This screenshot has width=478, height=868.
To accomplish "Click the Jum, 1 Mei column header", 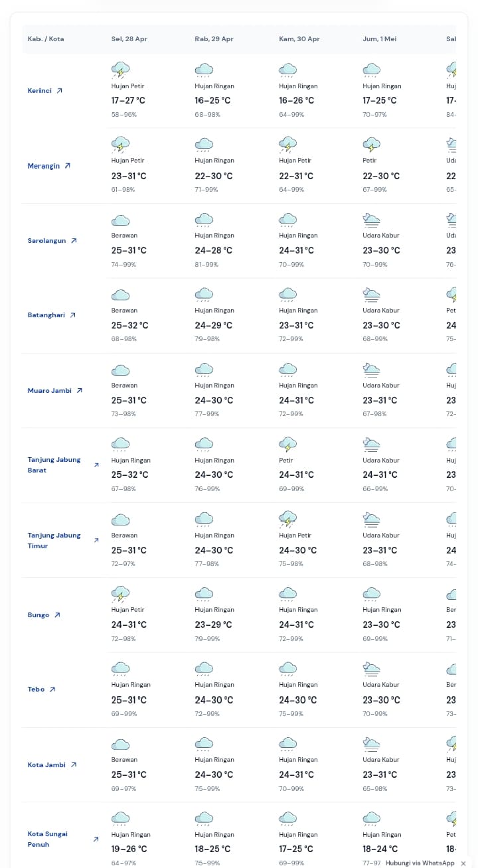I will (x=379, y=39).
